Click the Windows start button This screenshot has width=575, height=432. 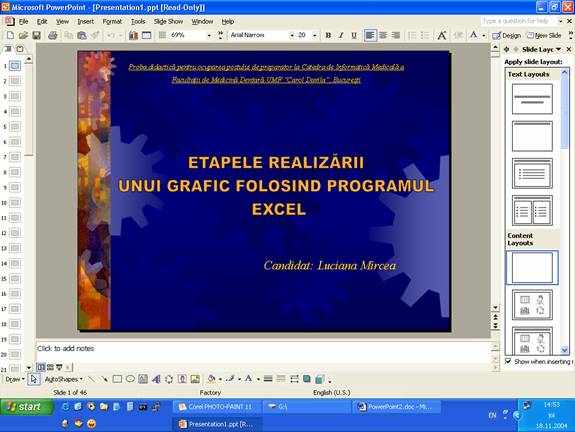pyautogui.click(x=26, y=407)
